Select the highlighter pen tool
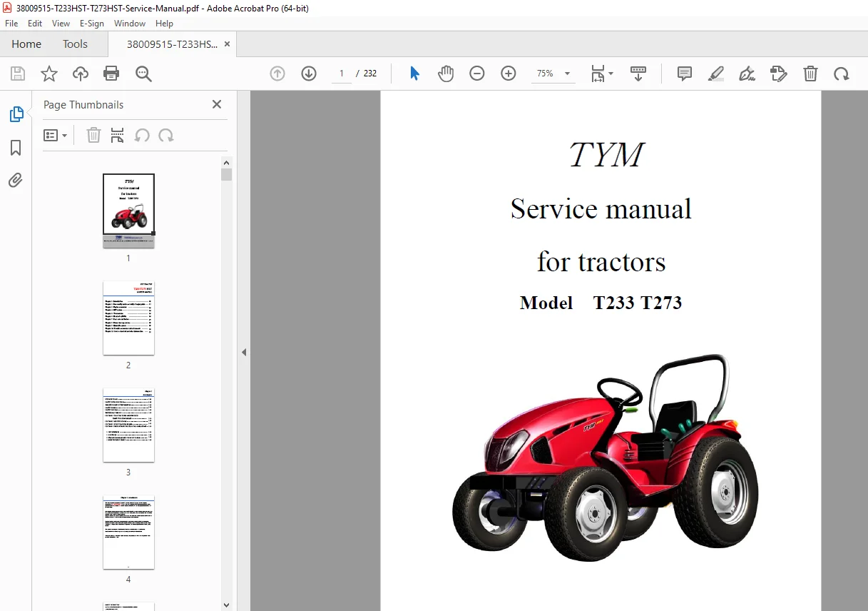This screenshot has width=868, height=611. click(x=716, y=74)
